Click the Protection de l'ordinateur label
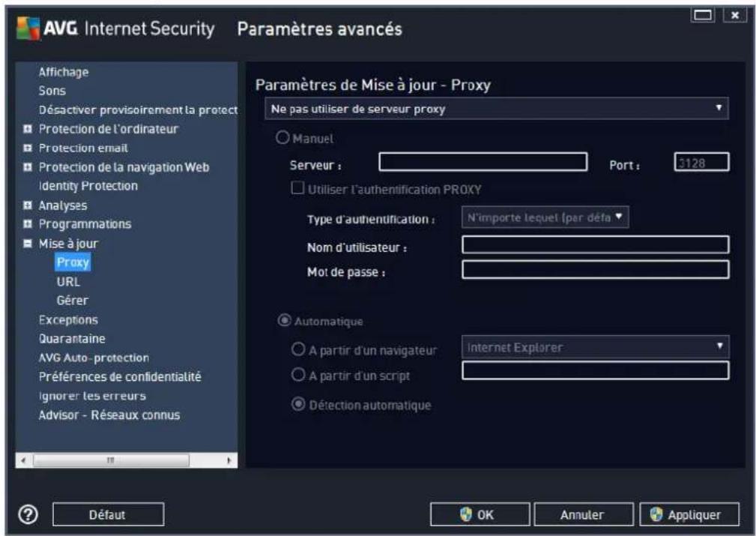The image size is (756, 536). pyautogui.click(x=109, y=129)
